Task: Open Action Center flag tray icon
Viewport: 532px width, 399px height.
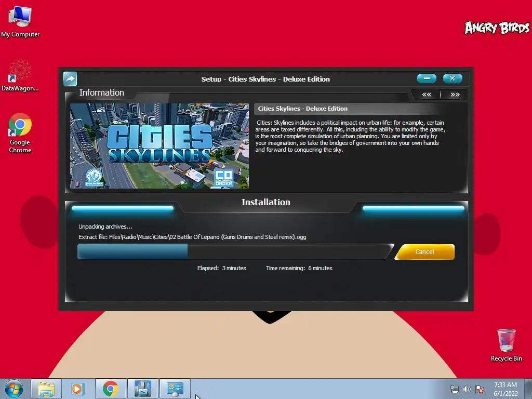Action: click(480, 389)
